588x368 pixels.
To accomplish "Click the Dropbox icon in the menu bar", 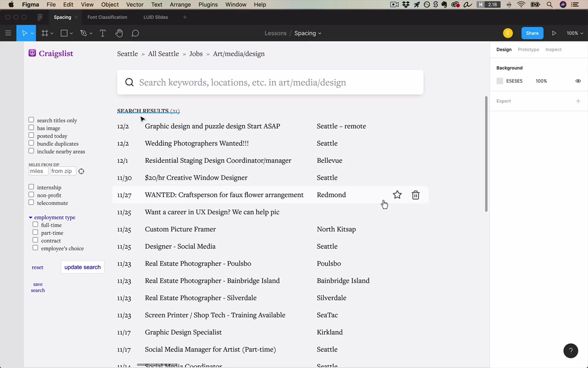I will tap(406, 5).
